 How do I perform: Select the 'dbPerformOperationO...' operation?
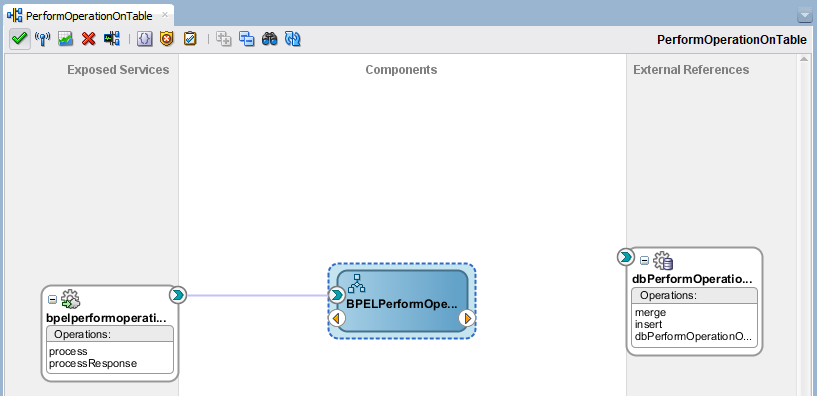(x=694, y=337)
